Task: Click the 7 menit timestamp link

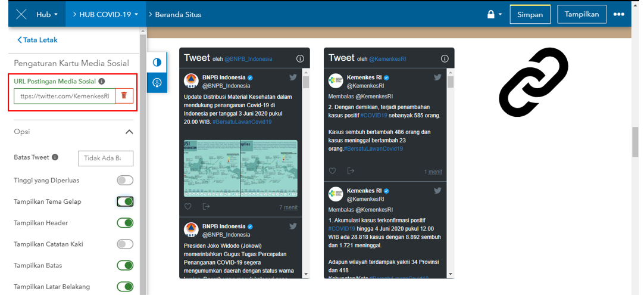Action: coord(288,207)
